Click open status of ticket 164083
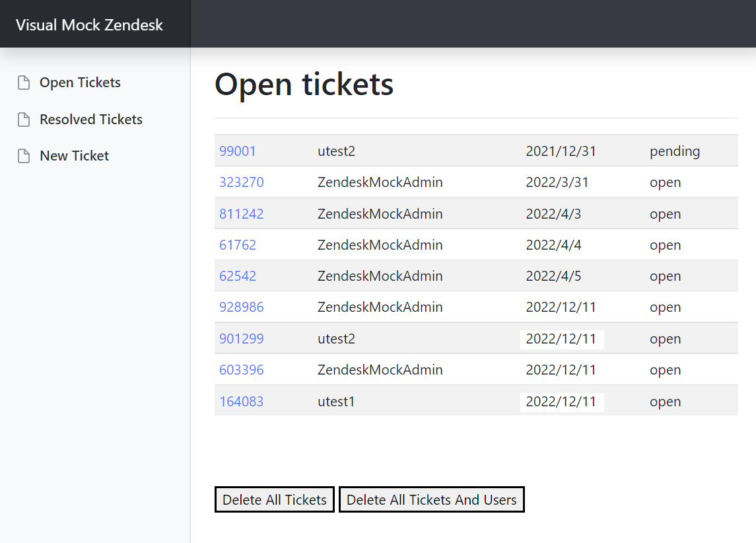 665,402
